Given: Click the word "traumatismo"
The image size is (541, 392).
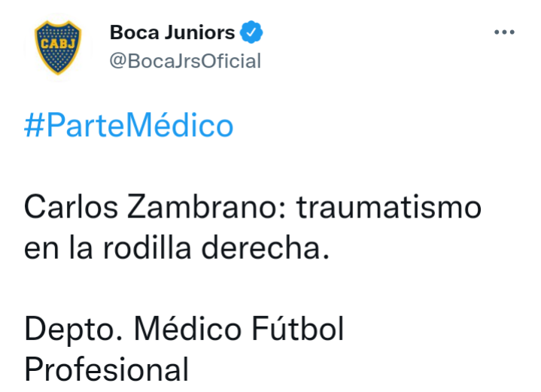Looking at the screenshot, I should [389, 207].
